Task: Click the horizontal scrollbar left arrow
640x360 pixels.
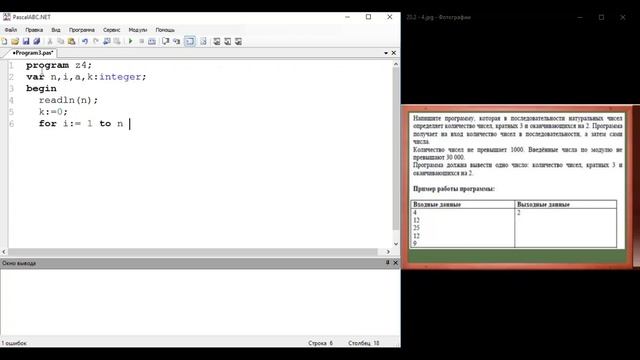Action: [4, 252]
